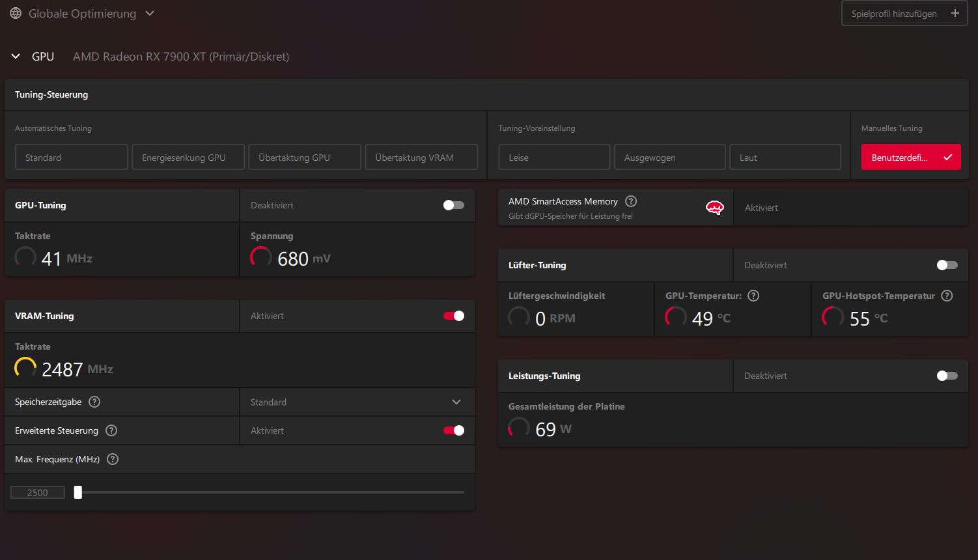Choose the Ausgewogen tuning preset
The height and width of the screenshot is (560, 978).
tap(669, 157)
